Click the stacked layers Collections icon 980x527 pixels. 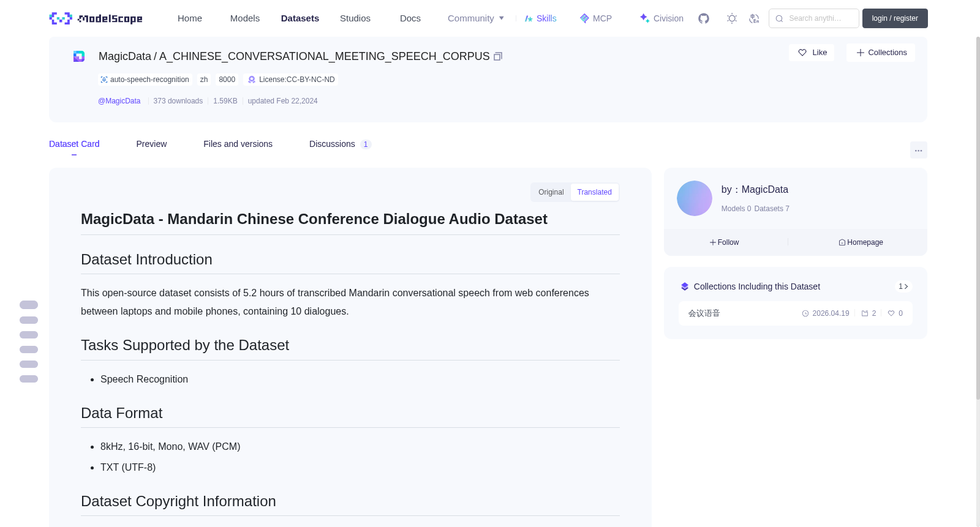tap(685, 286)
